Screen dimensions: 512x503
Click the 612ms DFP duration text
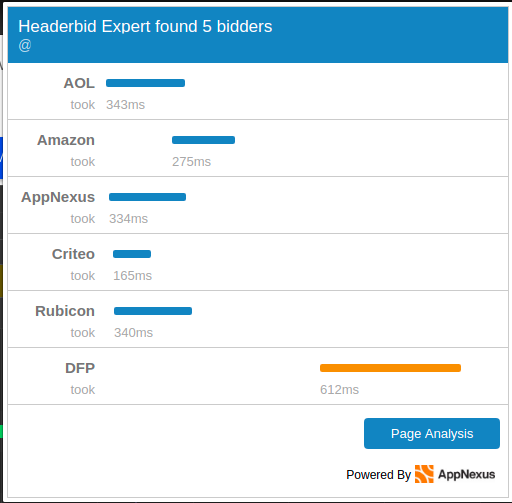coord(339,390)
